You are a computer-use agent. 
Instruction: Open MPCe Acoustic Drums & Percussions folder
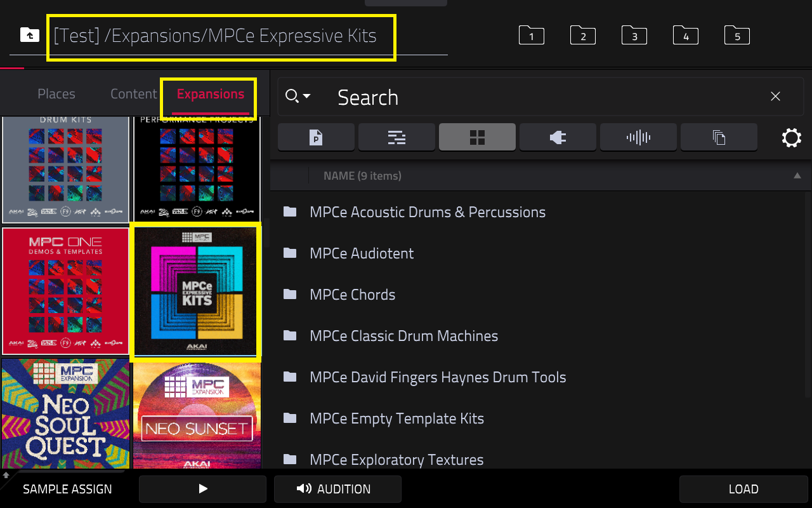(539, 212)
